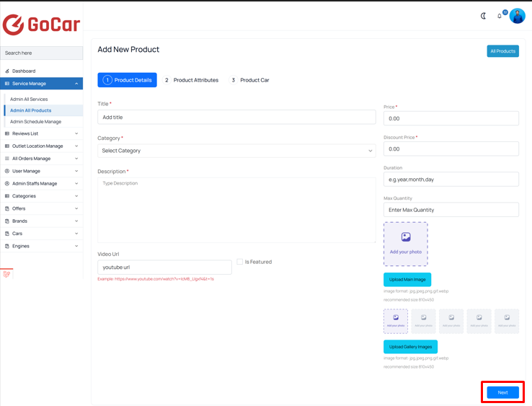
Task: Click the Dashboard sidebar icon
Action: [7, 71]
